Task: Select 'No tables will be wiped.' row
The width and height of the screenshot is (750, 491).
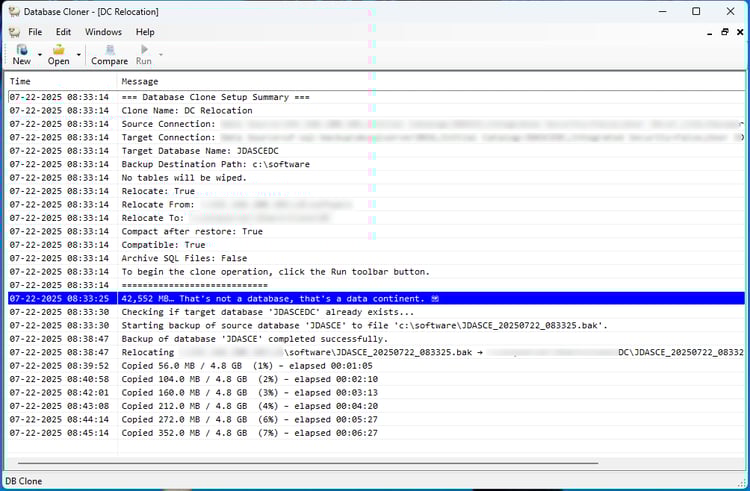Action: pyautogui.click(x=376, y=177)
